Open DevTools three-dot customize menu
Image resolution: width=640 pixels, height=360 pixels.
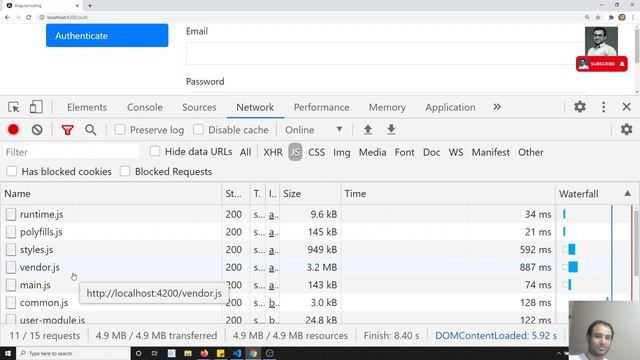click(x=604, y=107)
